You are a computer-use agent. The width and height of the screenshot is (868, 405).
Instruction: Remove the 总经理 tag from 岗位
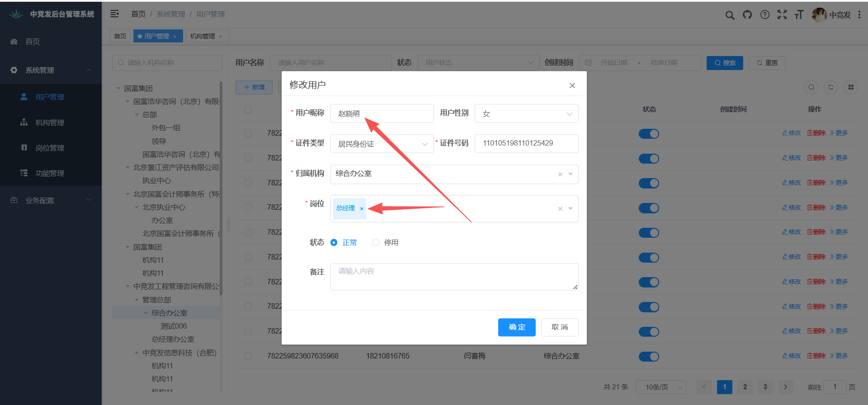pos(362,208)
